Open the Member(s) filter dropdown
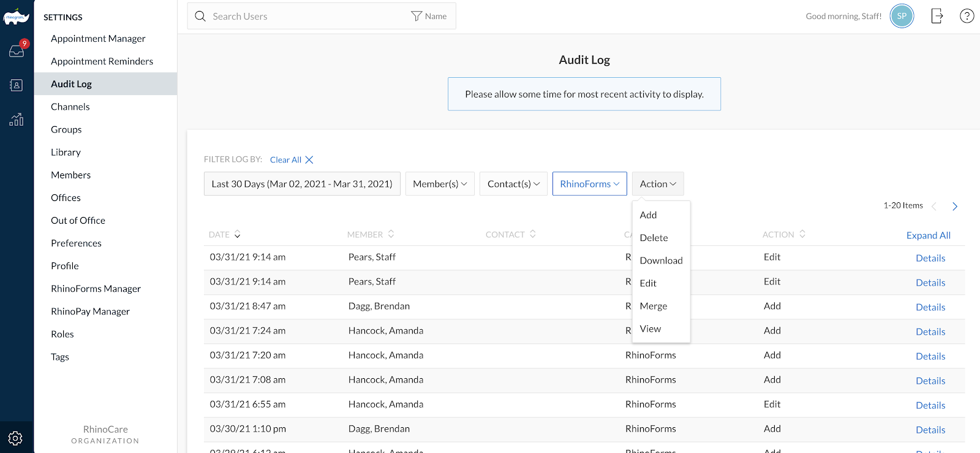The width and height of the screenshot is (980, 453). (440, 184)
